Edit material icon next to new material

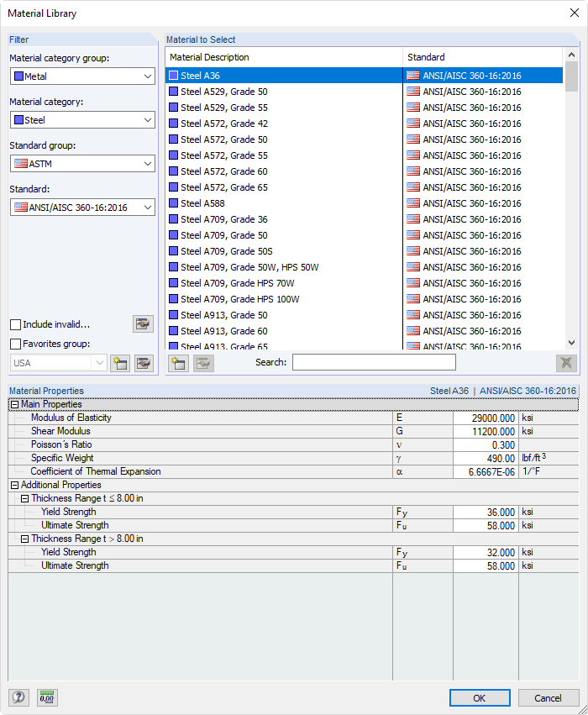click(x=203, y=363)
